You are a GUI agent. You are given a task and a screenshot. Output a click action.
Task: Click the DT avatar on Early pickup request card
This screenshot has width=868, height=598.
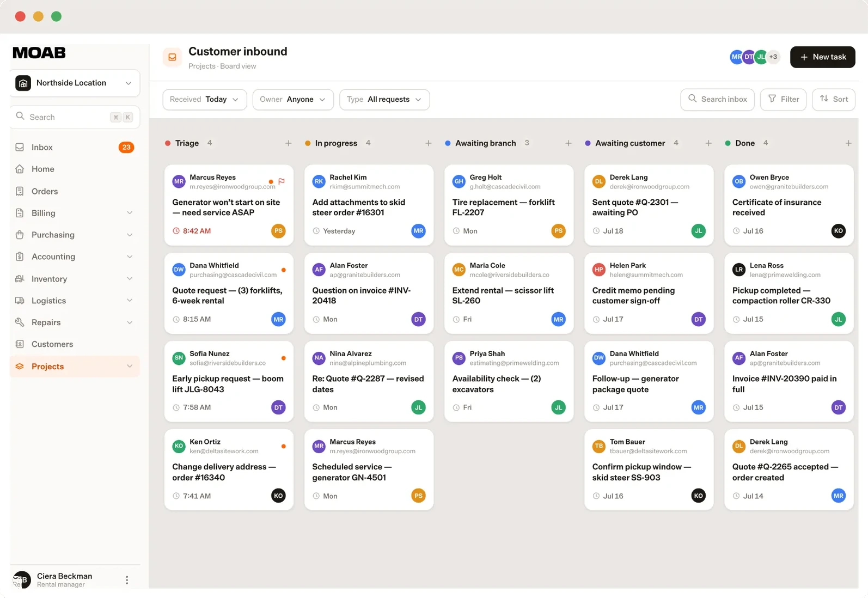[x=278, y=407]
